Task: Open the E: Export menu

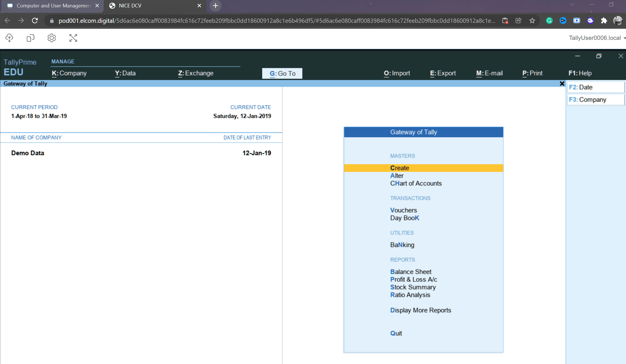Action: (443, 73)
